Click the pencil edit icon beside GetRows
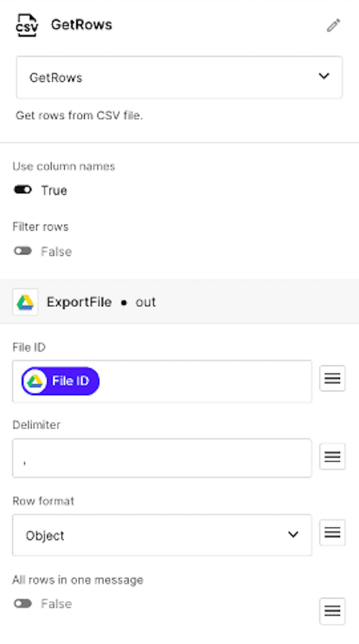The width and height of the screenshot is (359, 644). [x=333, y=25]
